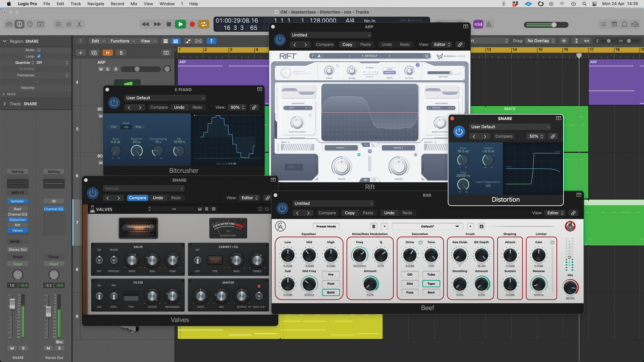Open the Editors scissors icon
Screen dimensions: 644x362
pyautogui.click(x=79, y=24)
